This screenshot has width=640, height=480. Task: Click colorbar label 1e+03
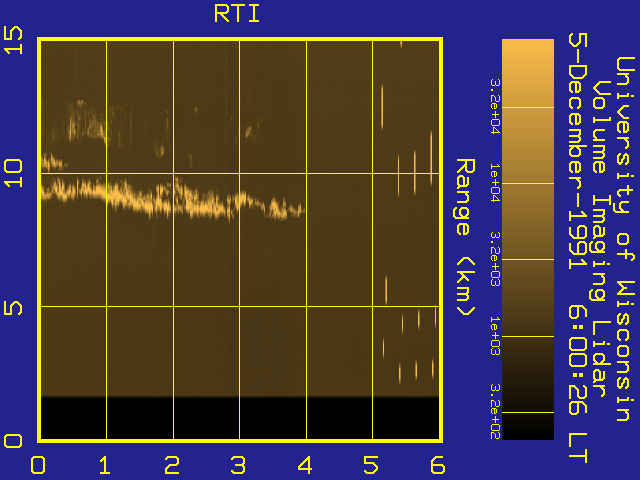coord(495,336)
